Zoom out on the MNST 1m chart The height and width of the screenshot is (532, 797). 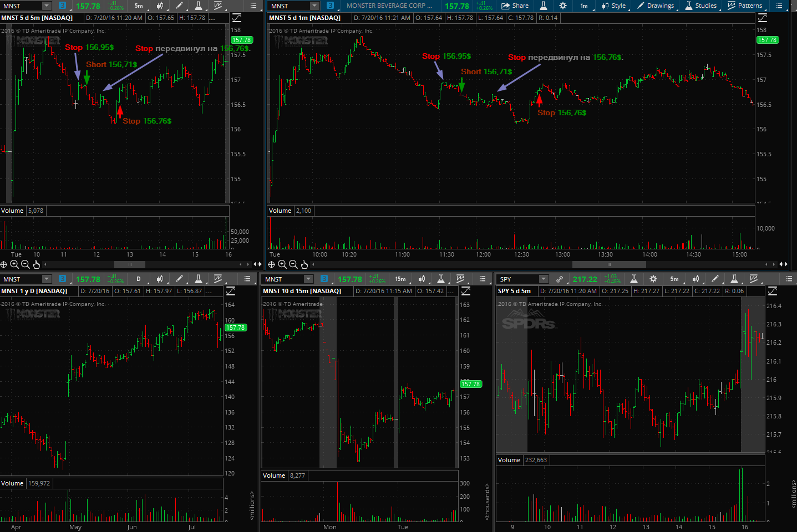(293, 264)
